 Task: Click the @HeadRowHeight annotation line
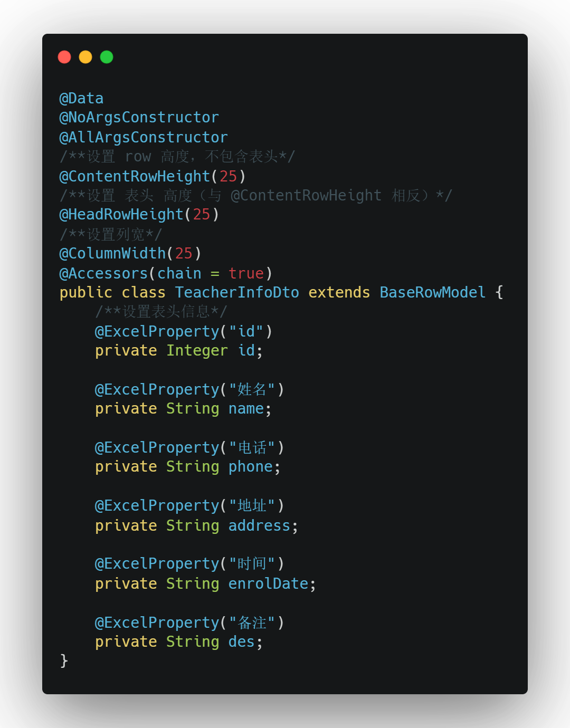(139, 215)
